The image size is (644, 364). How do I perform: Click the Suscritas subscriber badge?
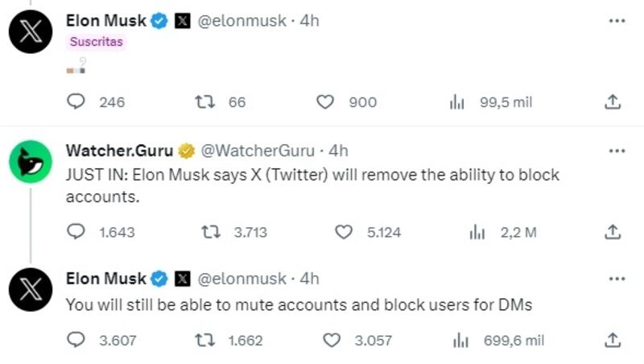pos(96,42)
